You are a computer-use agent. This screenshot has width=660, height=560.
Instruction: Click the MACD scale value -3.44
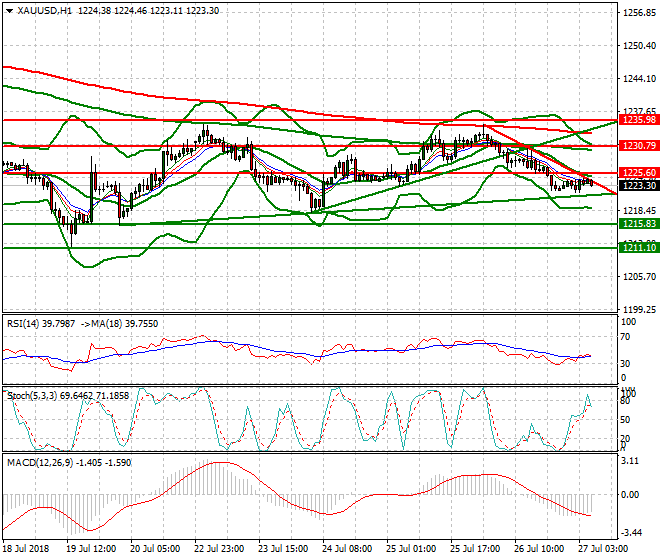tap(631, 533)
